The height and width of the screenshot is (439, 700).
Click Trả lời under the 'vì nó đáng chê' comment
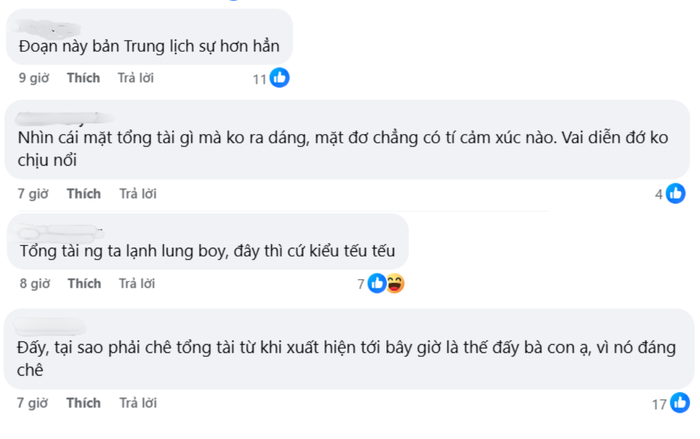coord(136,403)
